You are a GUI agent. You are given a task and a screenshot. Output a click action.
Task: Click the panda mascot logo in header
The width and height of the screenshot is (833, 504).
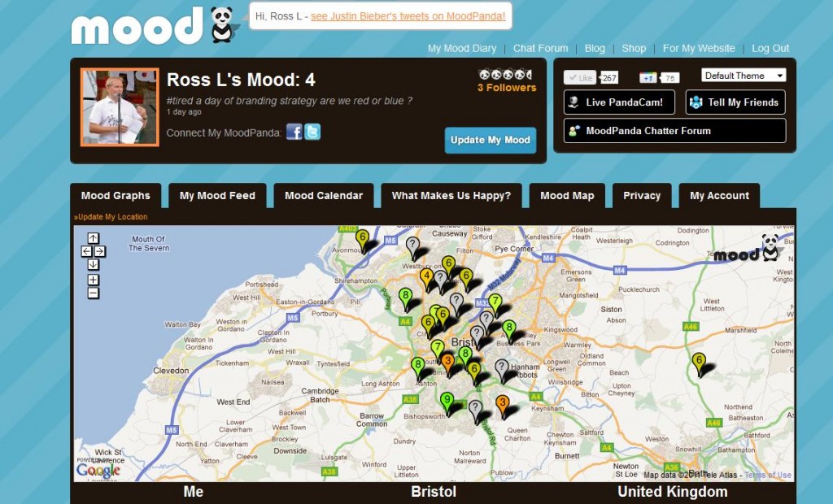coord(221,24)
